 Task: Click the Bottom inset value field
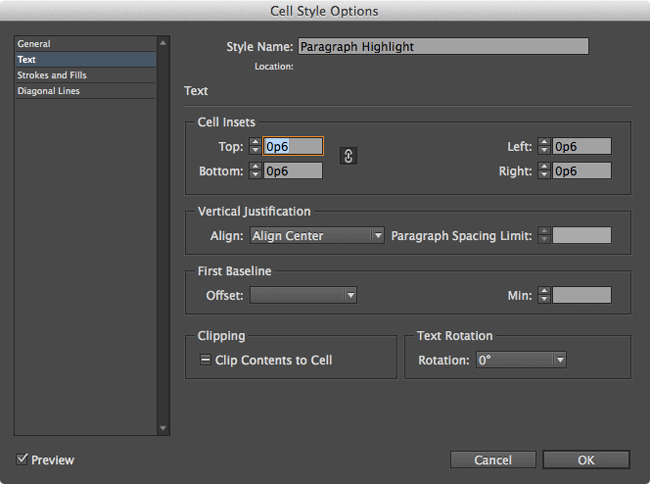[293, 171]
